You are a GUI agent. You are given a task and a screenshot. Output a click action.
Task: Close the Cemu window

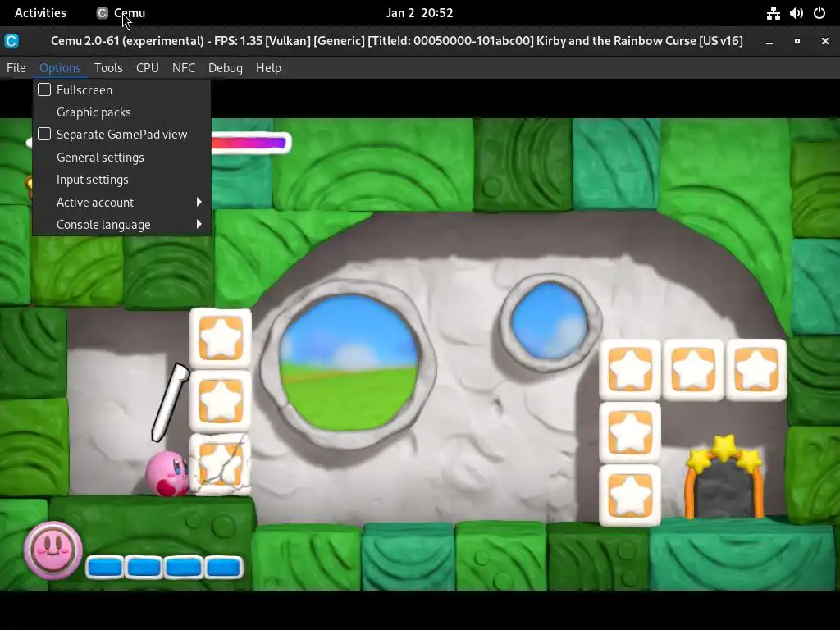pyautogui.click(x=825, y=41)
